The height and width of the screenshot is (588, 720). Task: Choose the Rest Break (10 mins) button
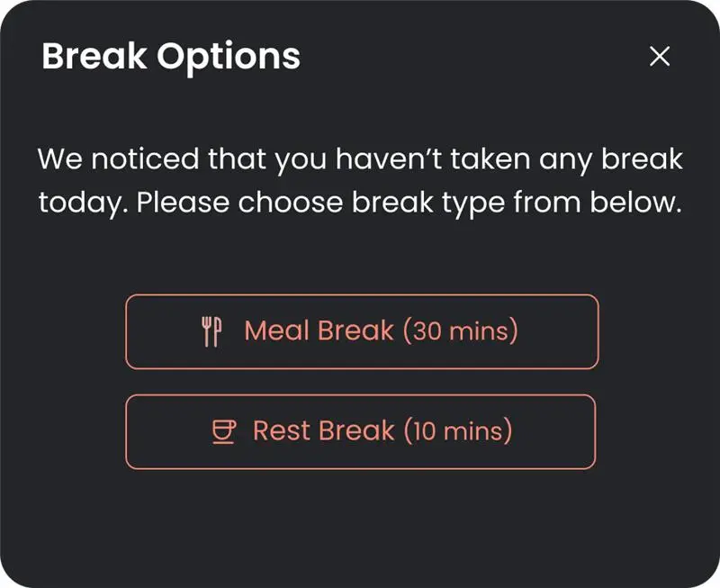coord(360,431)
